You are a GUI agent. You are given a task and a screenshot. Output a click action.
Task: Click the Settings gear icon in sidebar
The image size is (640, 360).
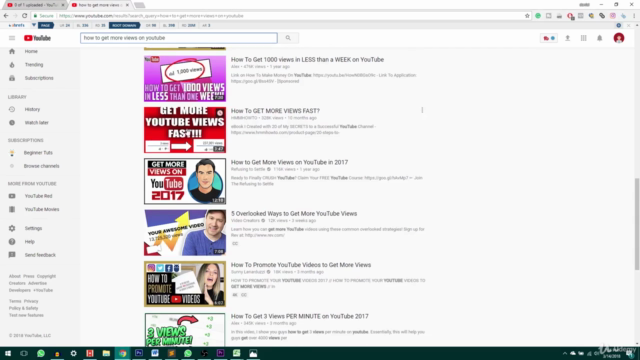coord(12,228)
